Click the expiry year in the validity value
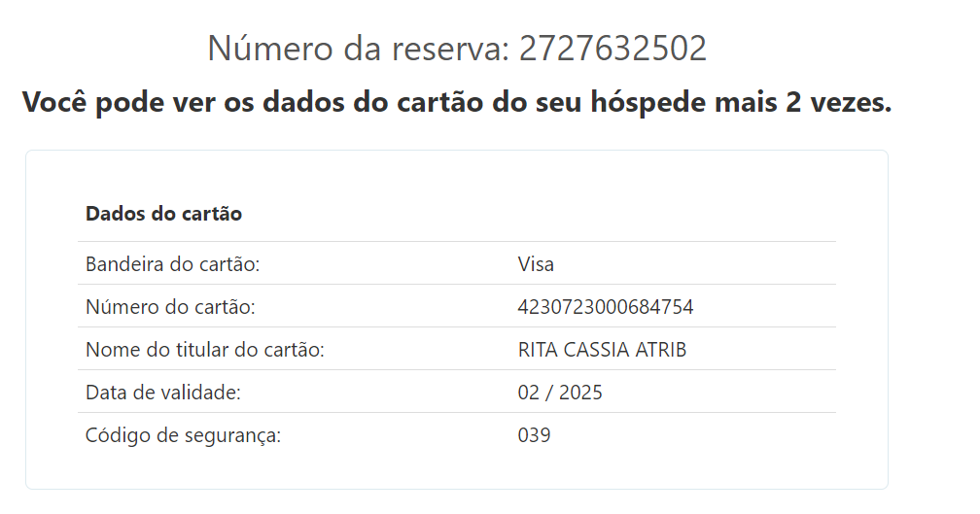 (x=581, y=393)
